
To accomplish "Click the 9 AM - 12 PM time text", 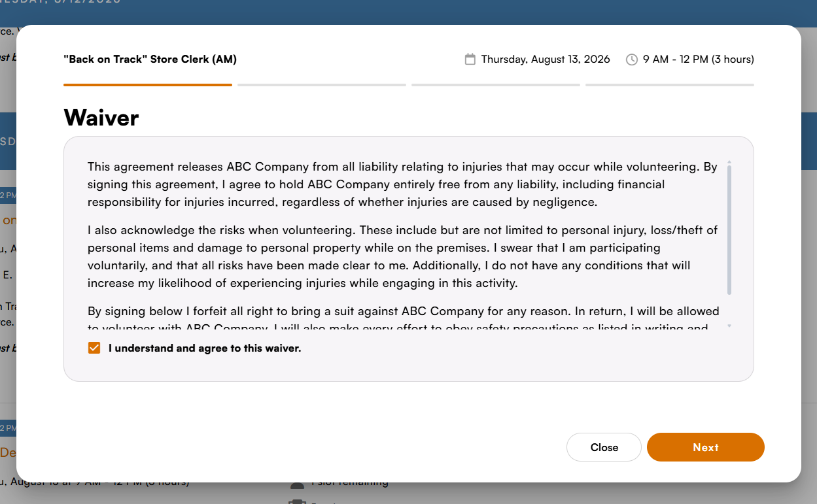I will coord(699,59).
